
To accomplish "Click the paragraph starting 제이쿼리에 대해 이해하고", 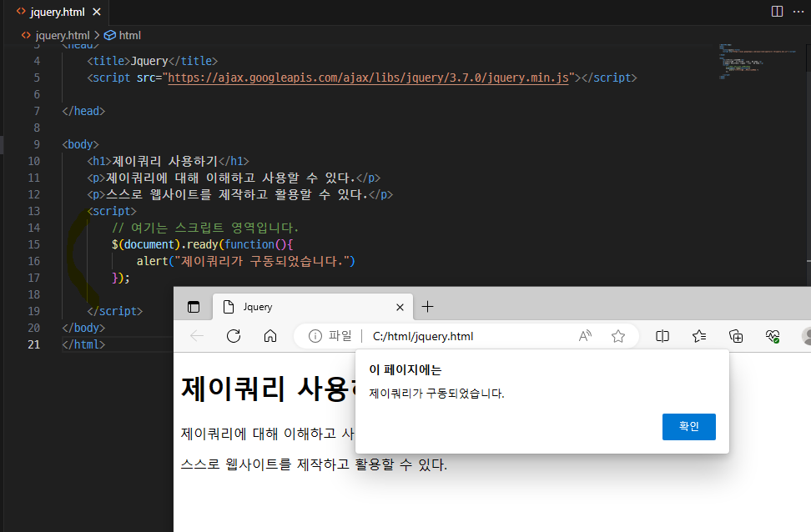I will (x=267, y=434).
